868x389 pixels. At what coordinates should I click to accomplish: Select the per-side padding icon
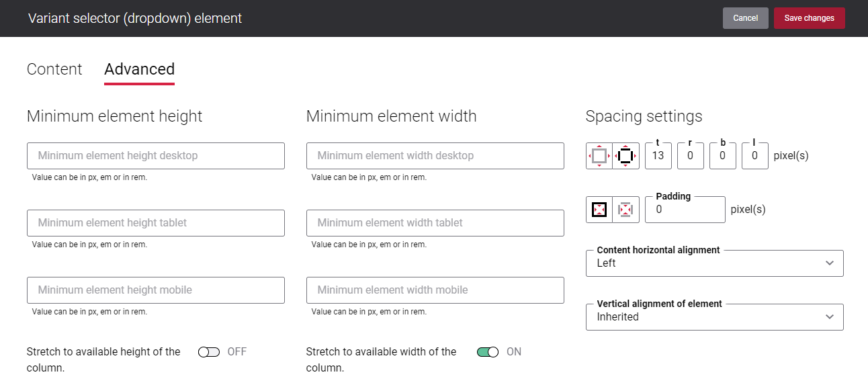(625, 209)
